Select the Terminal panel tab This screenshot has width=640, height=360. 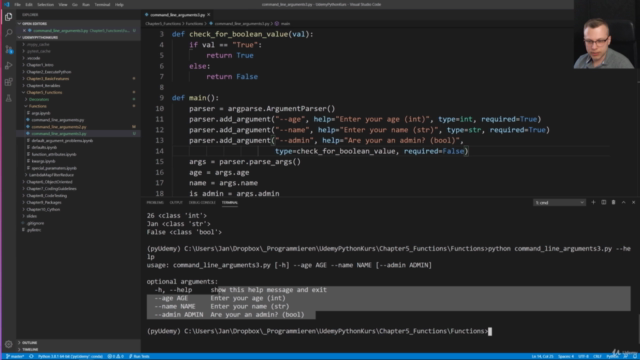(230, 202)
